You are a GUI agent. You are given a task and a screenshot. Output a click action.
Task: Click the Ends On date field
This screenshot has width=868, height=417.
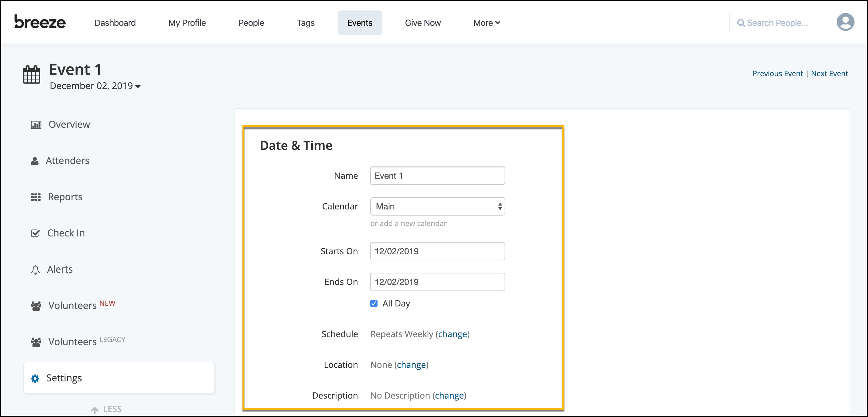[437, 282]
